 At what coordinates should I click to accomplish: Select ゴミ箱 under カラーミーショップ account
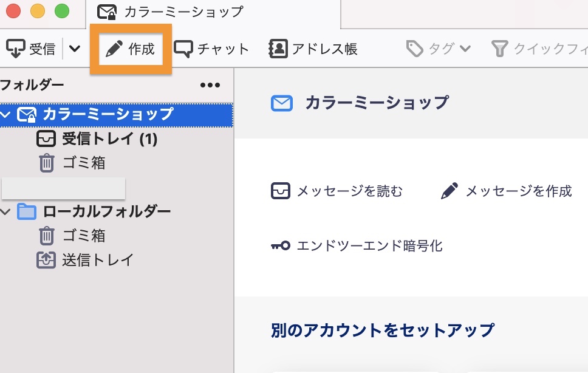point(84,163)
